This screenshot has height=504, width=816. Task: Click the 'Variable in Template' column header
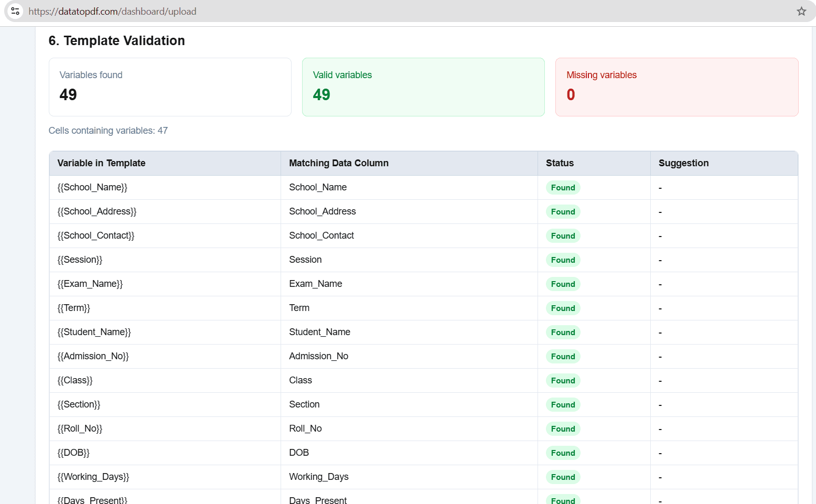click(165, 163)
